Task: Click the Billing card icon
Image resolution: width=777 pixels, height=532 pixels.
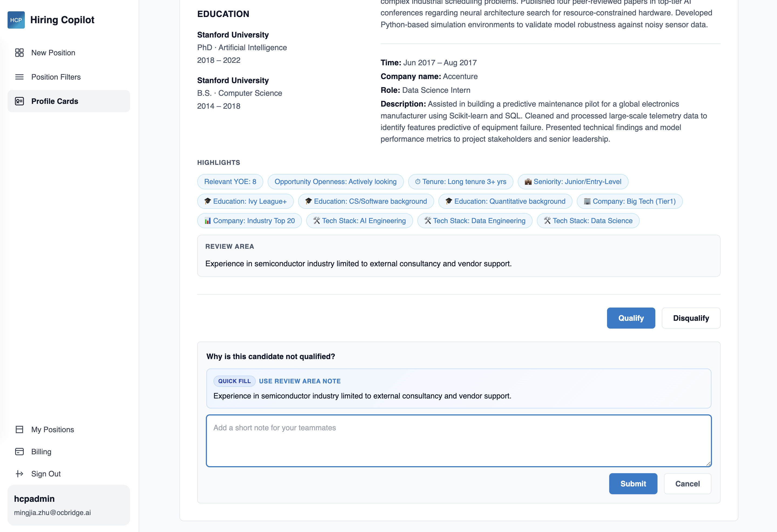Action: pos(19,452)
